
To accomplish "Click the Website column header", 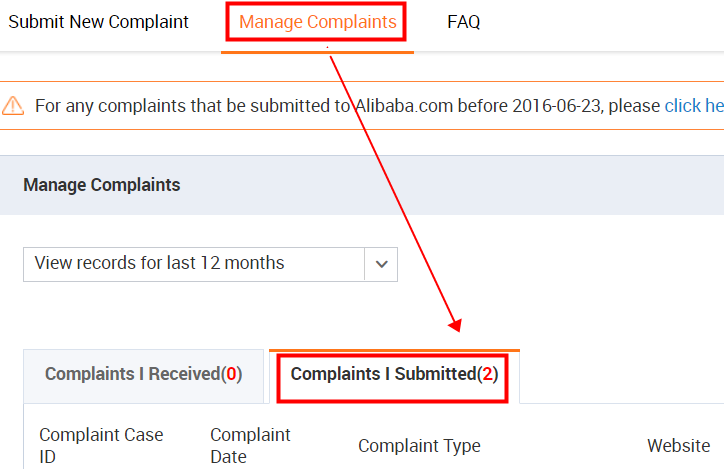I will tap(678, 446).
